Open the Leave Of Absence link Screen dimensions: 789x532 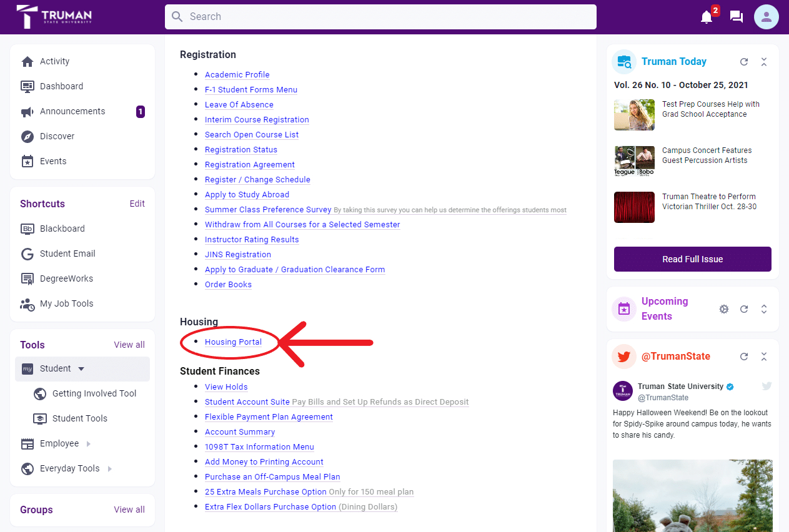point(239,104)
